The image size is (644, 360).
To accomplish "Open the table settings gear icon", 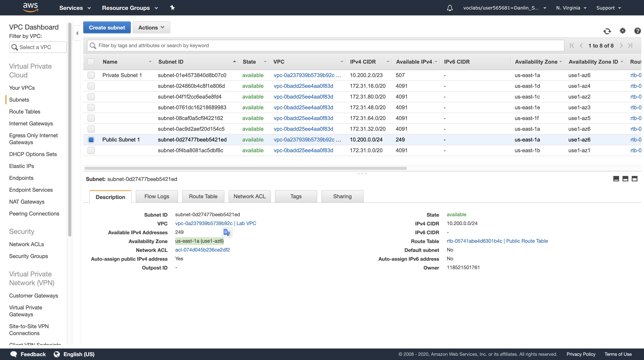I will 623,31.
